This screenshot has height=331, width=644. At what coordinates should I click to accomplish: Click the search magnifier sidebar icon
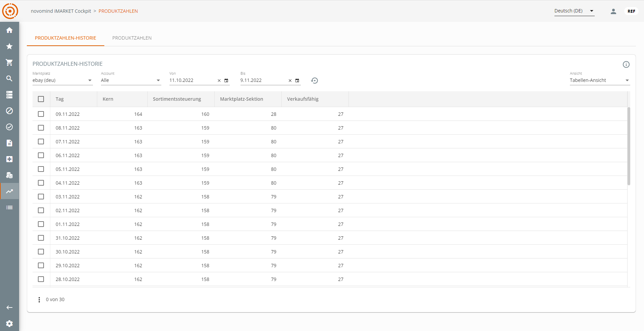click(9, 79)
